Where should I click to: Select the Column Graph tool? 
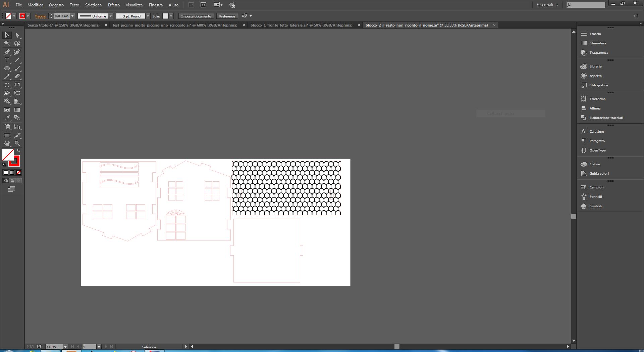pyautogui.click(x=17, y=127)
